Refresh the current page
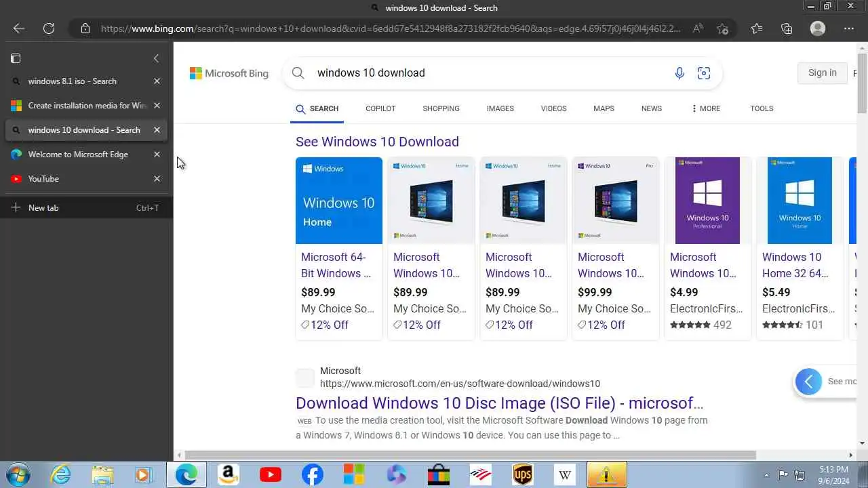Screen dimensions: 868x488 point(49,28)
